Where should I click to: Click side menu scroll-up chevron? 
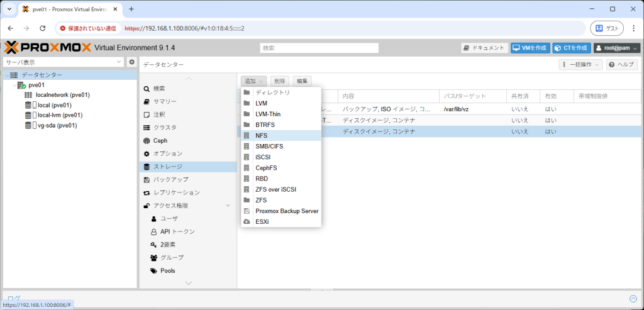coord(189,79)
